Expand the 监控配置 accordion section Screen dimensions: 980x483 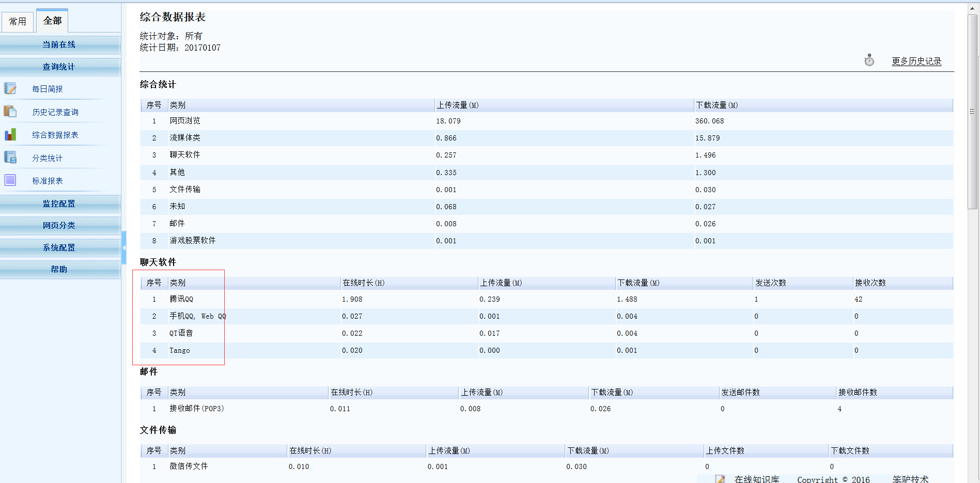59,204
